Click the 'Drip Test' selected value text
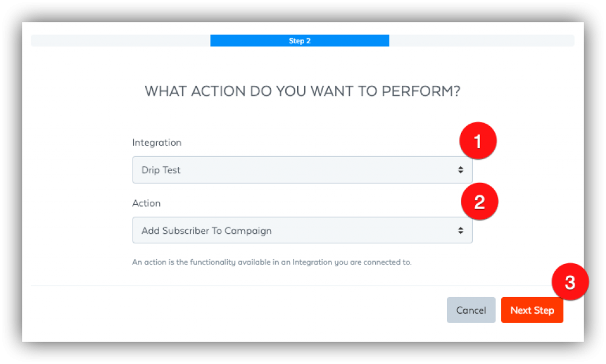 [161, 170]
